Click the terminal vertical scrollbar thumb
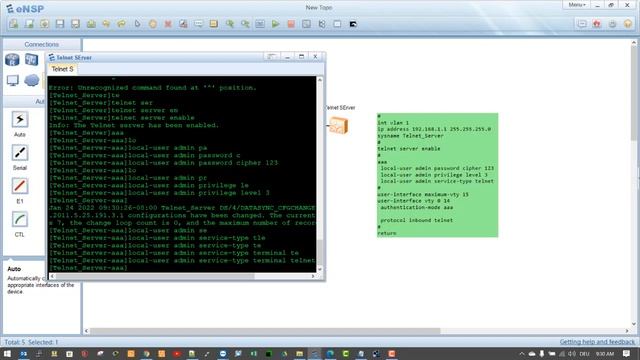The width and height of the screenshot is (640, 360). click(320, 251)
